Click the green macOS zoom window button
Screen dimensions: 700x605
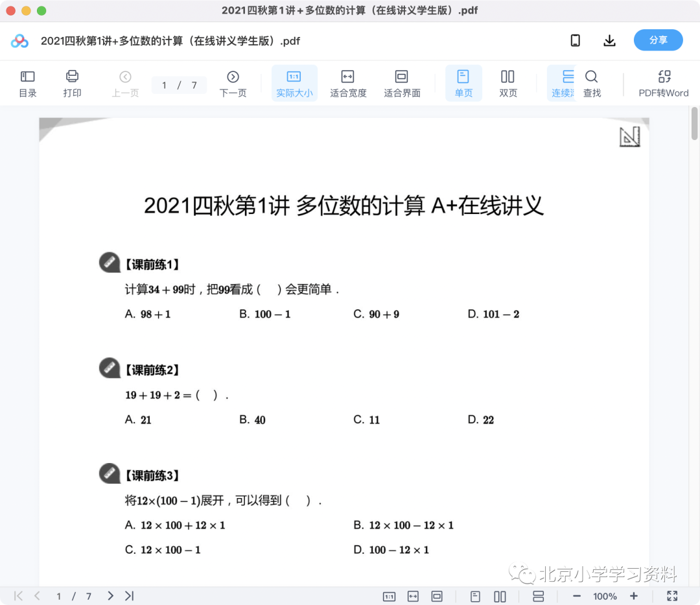tap(41, 11)
